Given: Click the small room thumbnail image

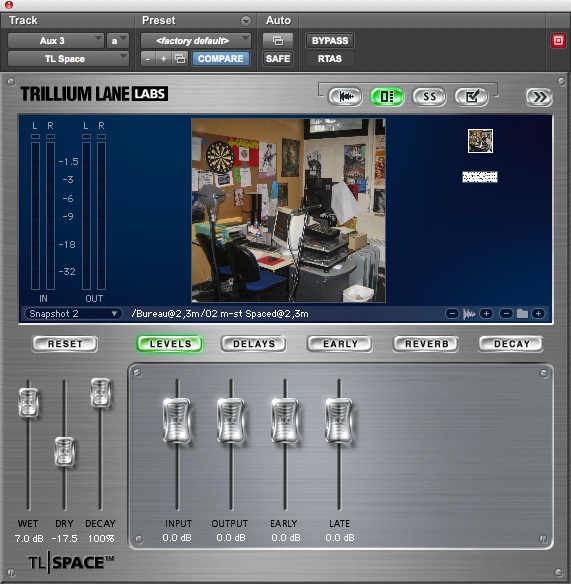Looking at the screenshot, I should (x=480, y=141).
